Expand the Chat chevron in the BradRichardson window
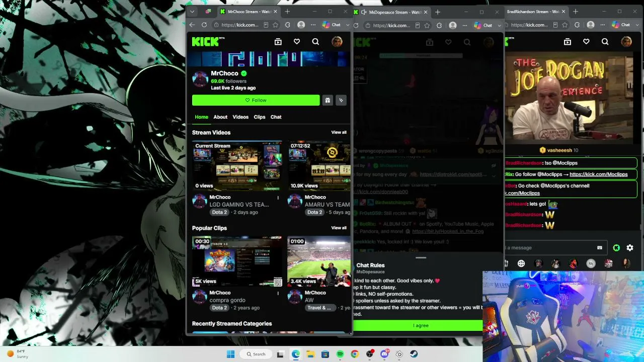 click(x=637, y=25)
